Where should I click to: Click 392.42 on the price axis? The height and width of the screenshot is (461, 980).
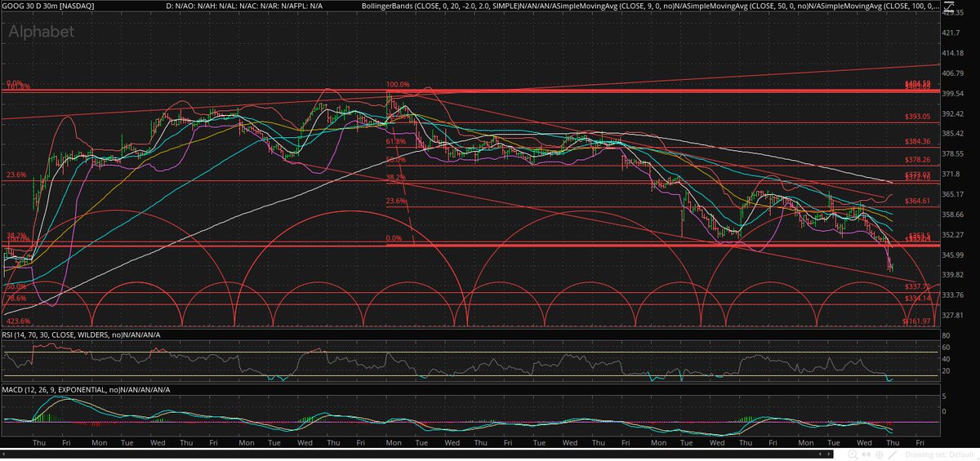click(954, 114)
